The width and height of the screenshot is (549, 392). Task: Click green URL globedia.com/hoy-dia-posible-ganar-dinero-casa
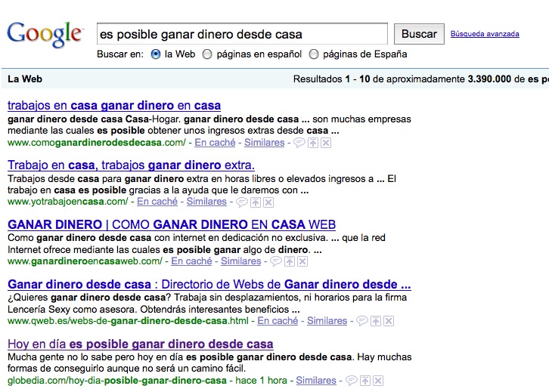tap(117, 381)
